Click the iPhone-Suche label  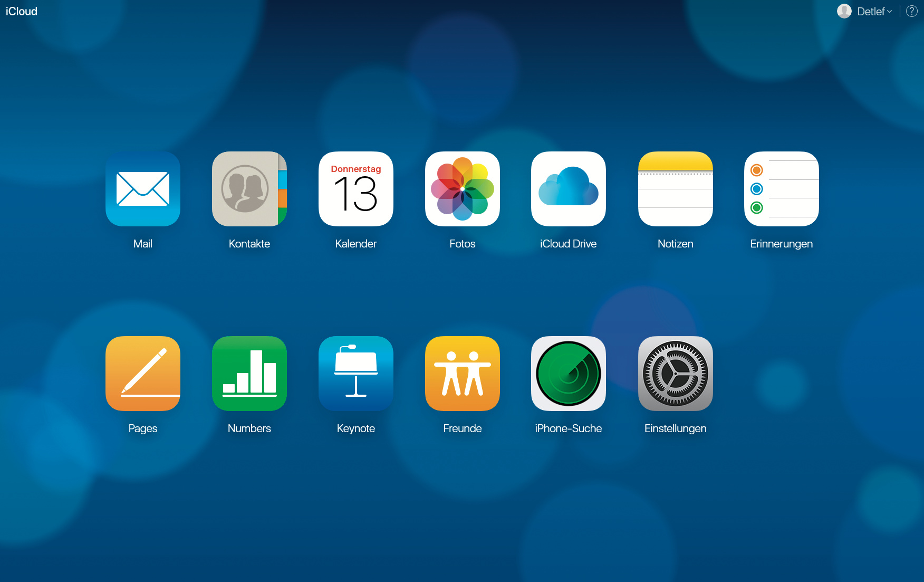click(x=569, y=428)
